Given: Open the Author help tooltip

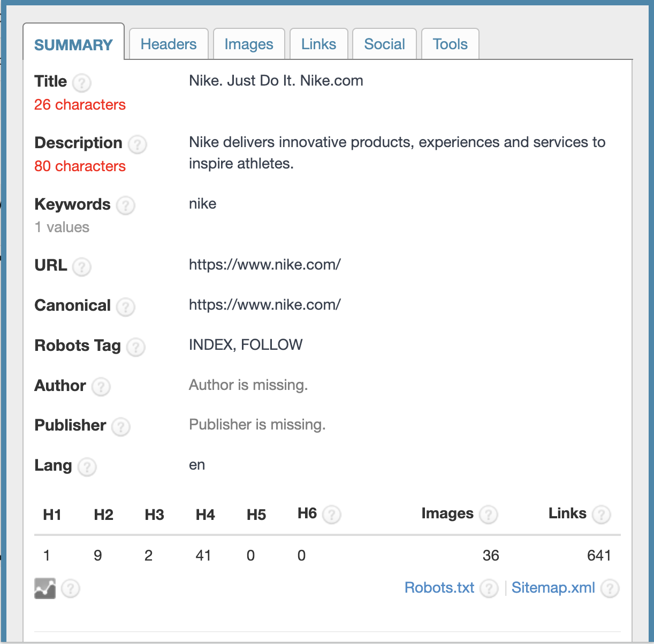Looking at the screenshot, I should (101, 387).
